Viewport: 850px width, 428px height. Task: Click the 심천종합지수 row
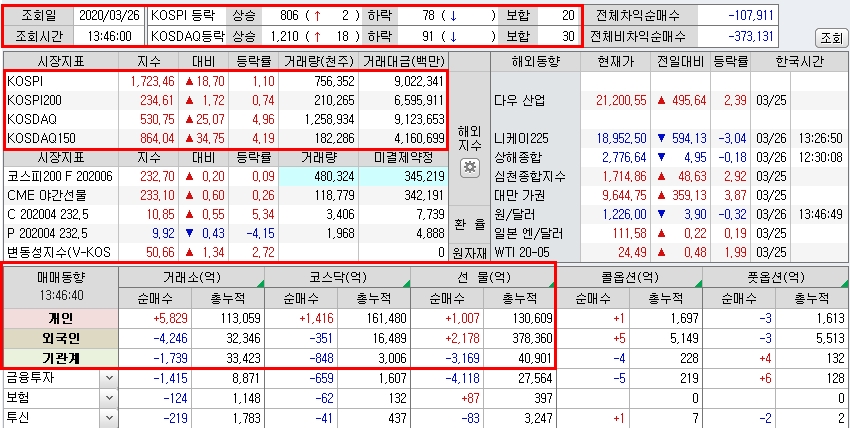click(669, 176)
